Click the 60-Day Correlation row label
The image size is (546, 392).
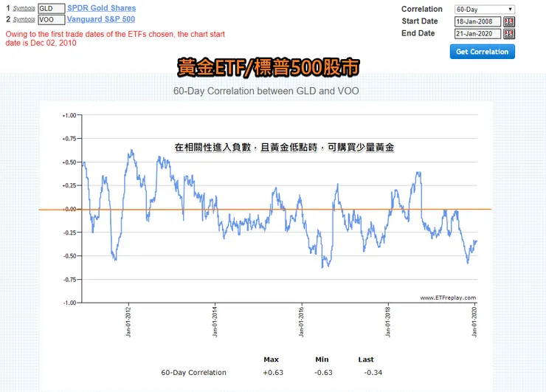pos(193,373)
